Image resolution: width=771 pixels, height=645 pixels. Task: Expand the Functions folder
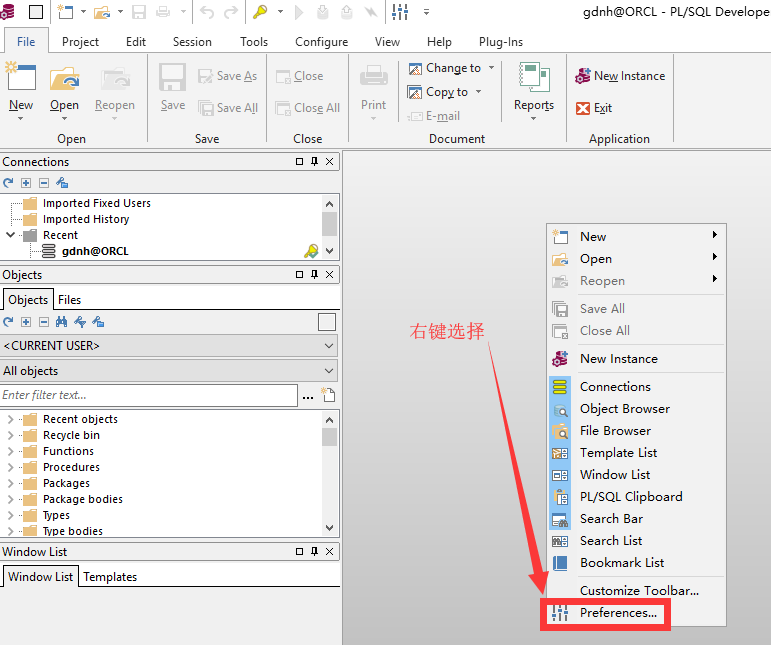coord(10,451)
